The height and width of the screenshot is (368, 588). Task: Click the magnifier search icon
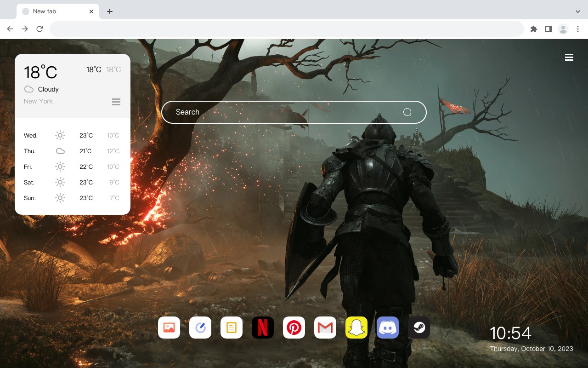[407, 112]
